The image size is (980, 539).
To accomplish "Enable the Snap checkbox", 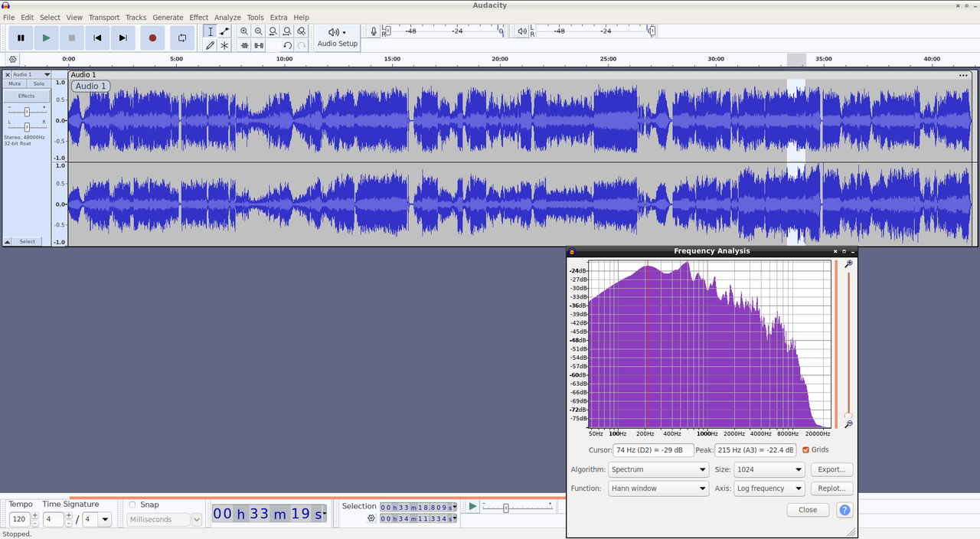I will (132, 505).
